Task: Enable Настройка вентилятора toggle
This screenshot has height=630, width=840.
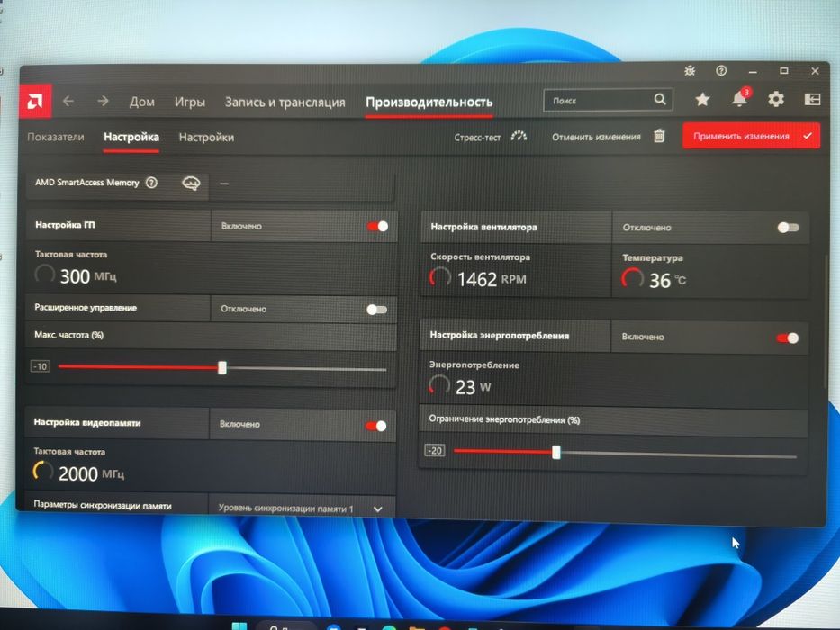Action: pyautogui.click(x=788, y=228)
